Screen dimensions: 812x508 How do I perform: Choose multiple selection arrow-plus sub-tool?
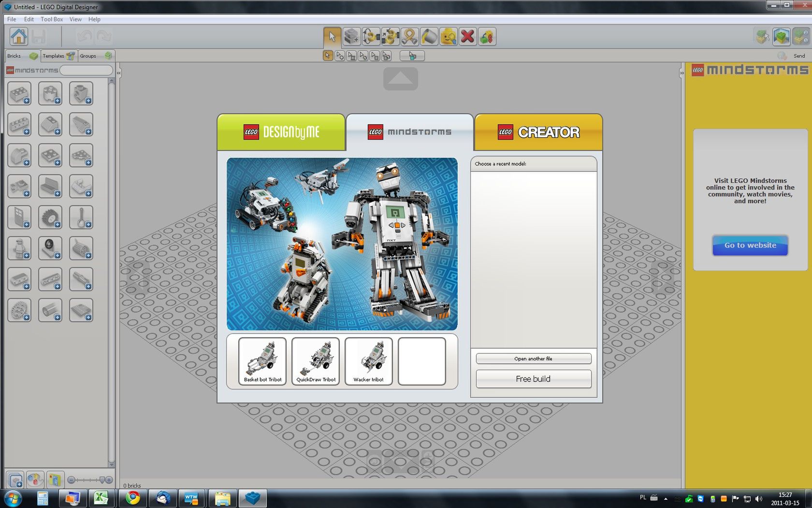pos(340,56)
